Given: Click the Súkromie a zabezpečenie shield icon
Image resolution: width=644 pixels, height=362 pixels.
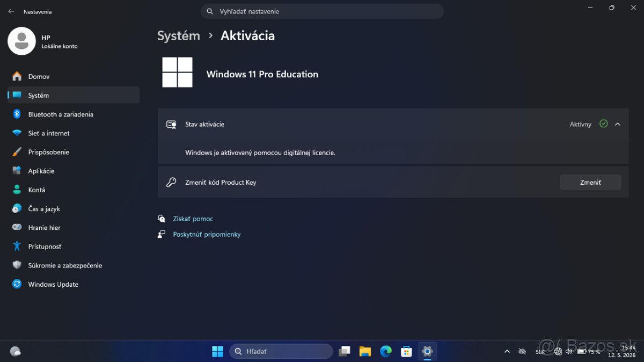Looking at the screenshot, I should pyautogui.click(x=17, y=265).
